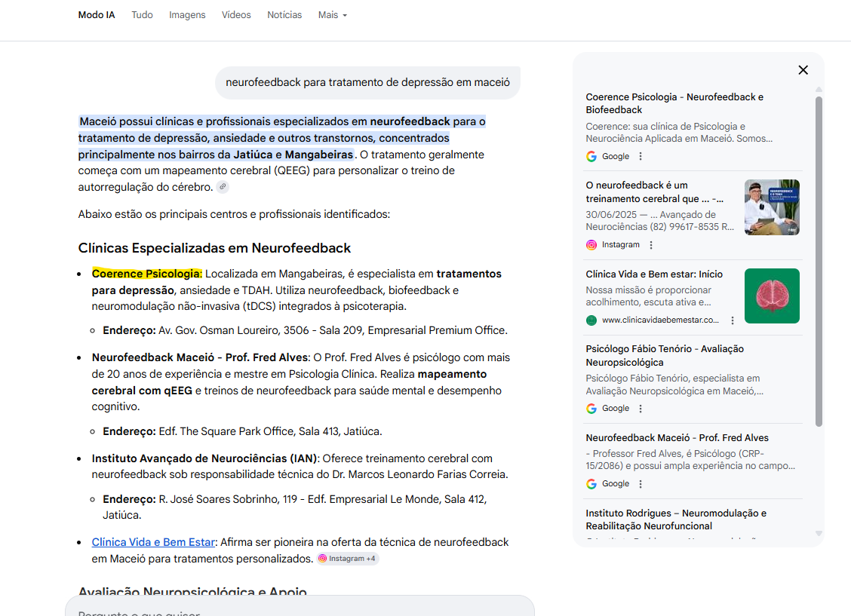Open the Clínica Vida e Bem Estar link
This screenshot has width=851, height=616.
click(x=154, y=542)
